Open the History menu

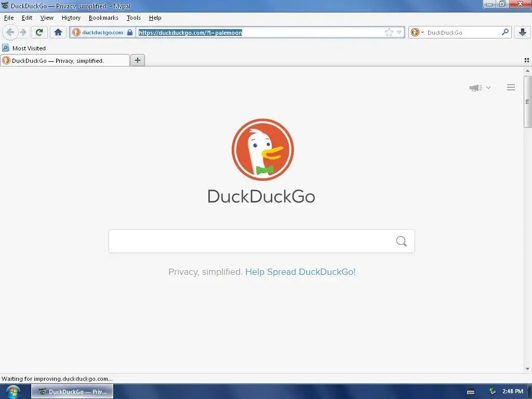(x=71, y=18)
